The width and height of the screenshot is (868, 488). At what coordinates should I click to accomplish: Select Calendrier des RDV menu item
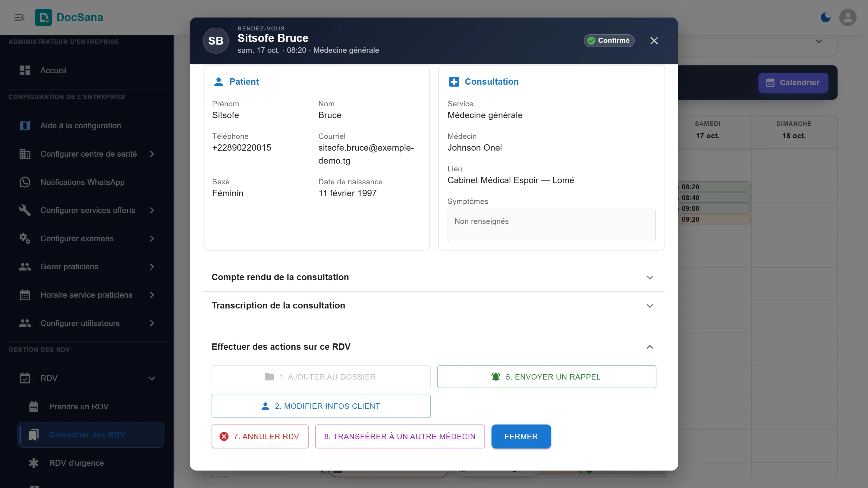click(91, 435)
